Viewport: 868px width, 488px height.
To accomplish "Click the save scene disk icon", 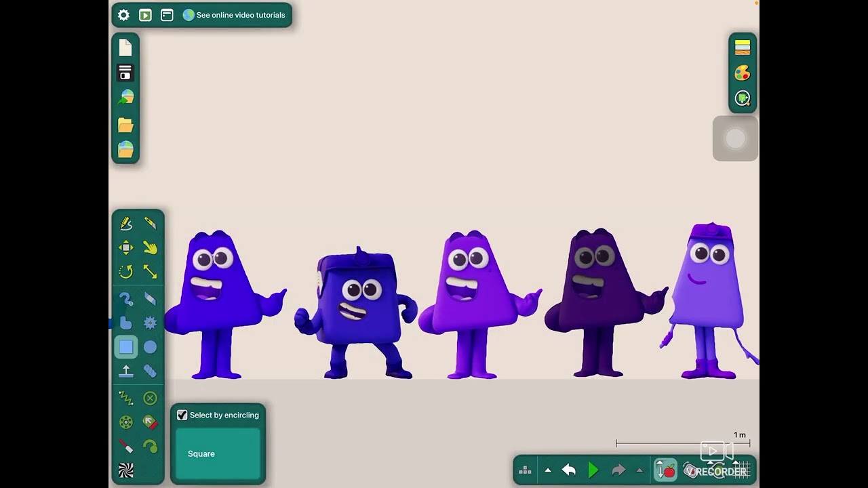I will pyautogui.click(x=125, y=73).
